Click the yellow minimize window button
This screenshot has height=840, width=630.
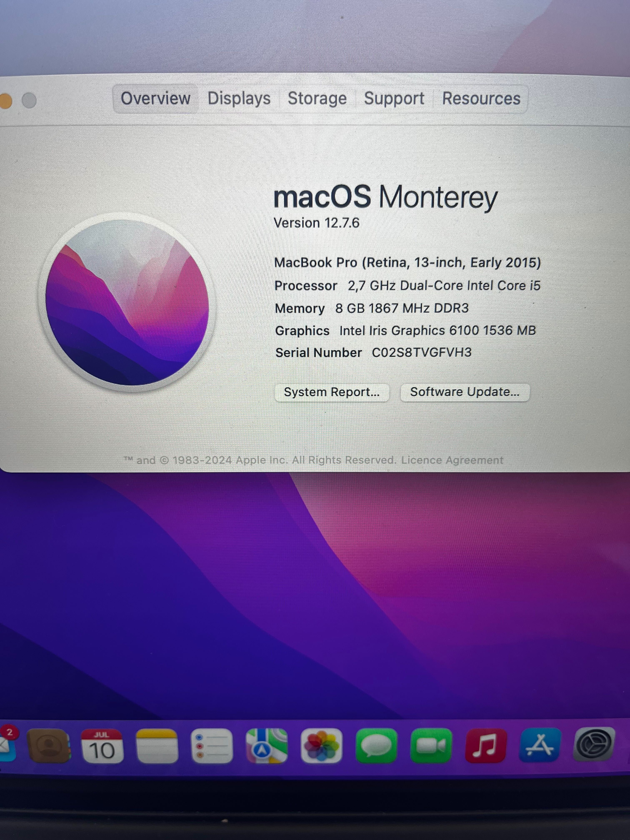coord(5,101)
